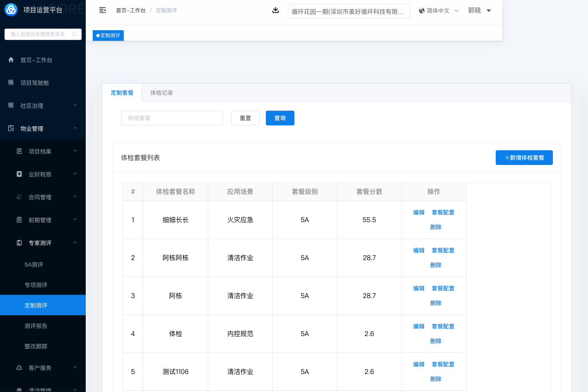Click the search magnifier in menu search

tap(74, 34)
